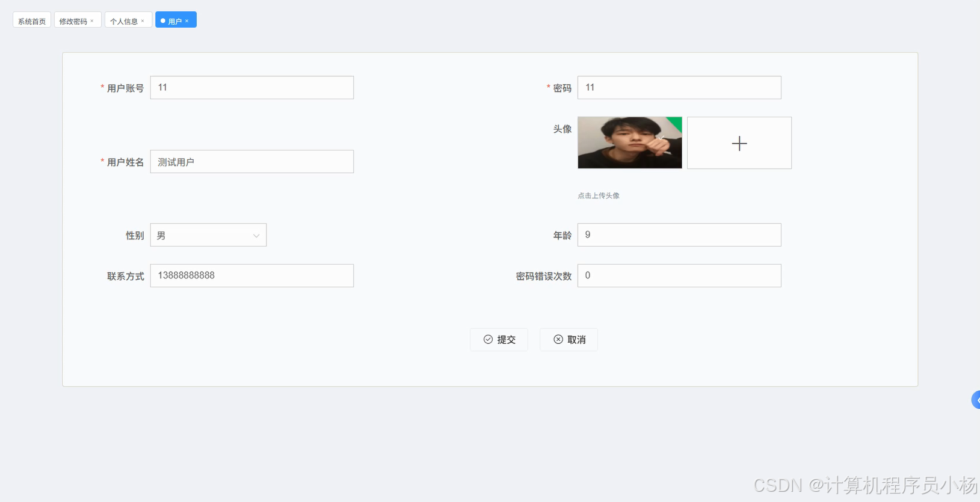The image size is (980, 502).
Task: Click the 取消 cancel button
Action: coord(569,340)
